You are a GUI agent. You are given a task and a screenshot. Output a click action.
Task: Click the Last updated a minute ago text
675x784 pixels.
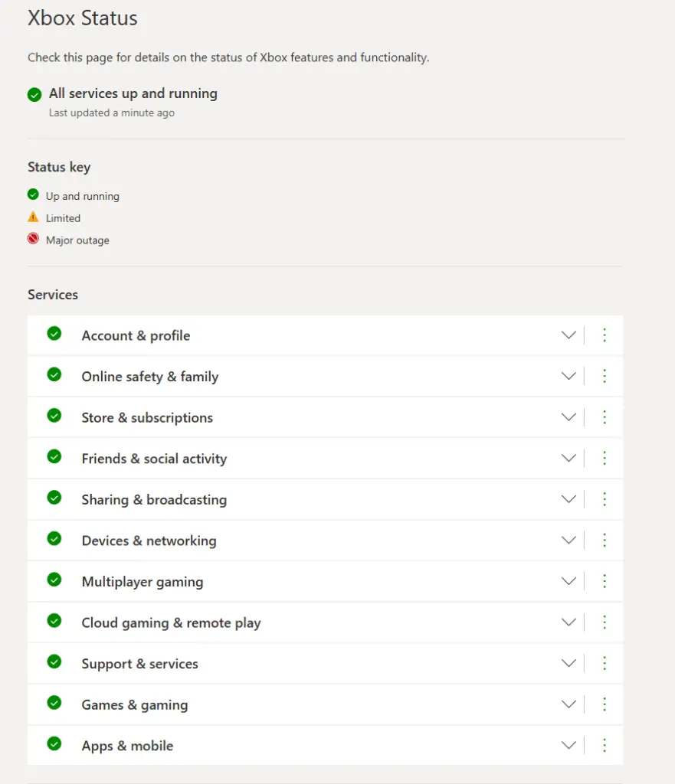111,113
